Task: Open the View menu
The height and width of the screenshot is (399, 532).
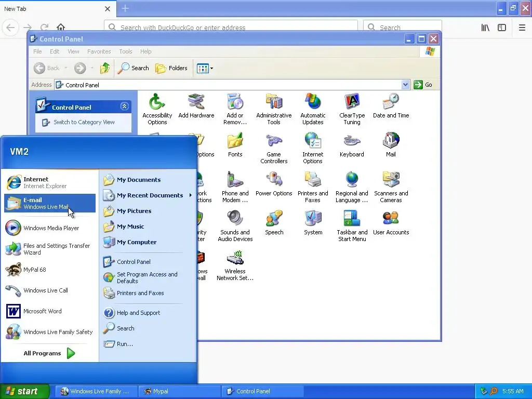Action: (x=73, y=51)
